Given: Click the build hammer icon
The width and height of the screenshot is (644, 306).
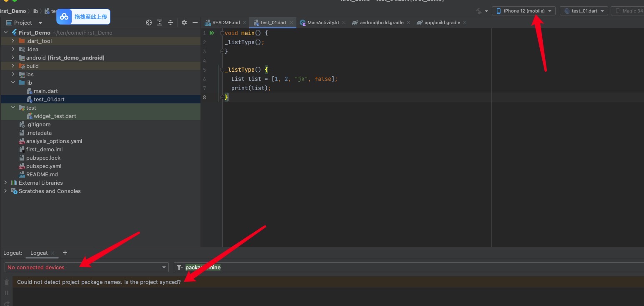Looking at the screenshot, I should [479, 11].
